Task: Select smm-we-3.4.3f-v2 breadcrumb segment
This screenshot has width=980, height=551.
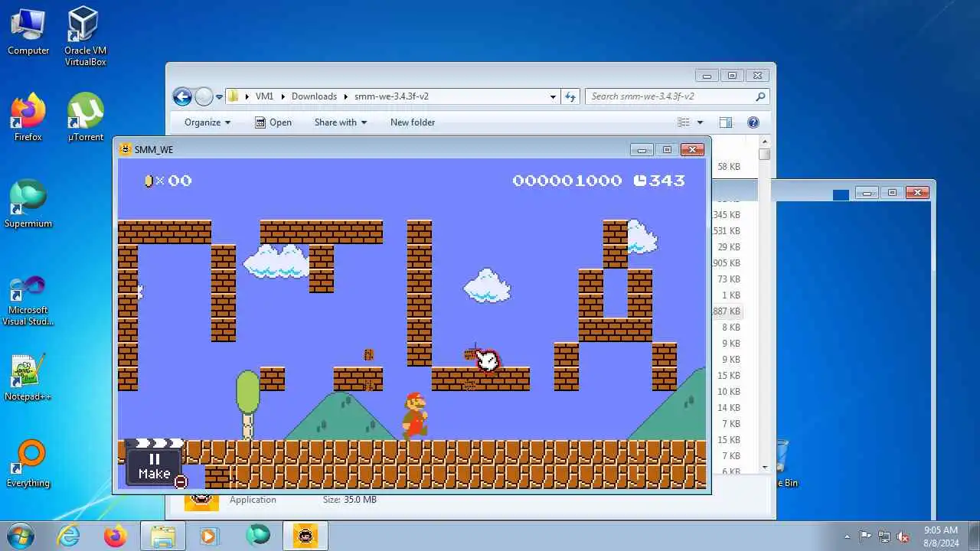Action: tap(391, 96)
